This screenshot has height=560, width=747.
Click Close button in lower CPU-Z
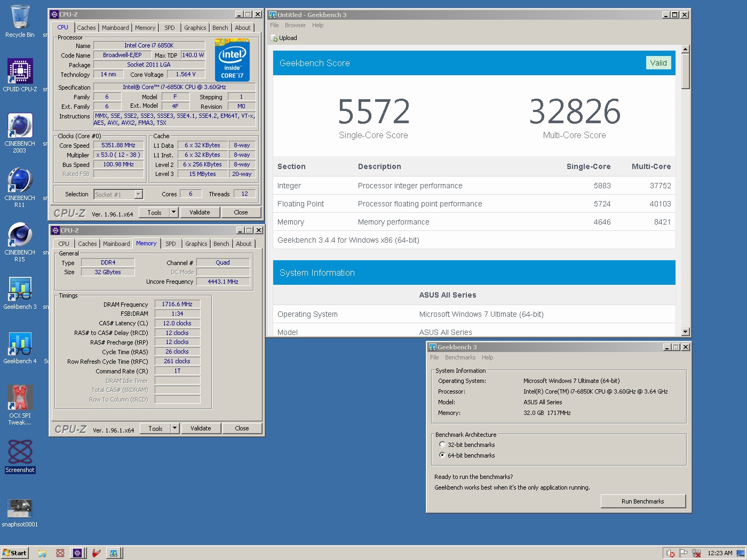point(242,428)
